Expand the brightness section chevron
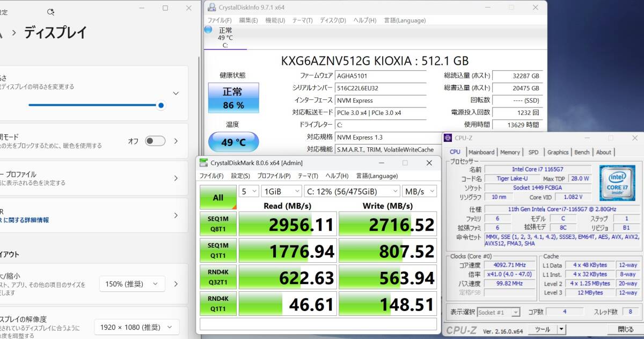The width and height of the screenshot is (644, 339). (175, 93)
